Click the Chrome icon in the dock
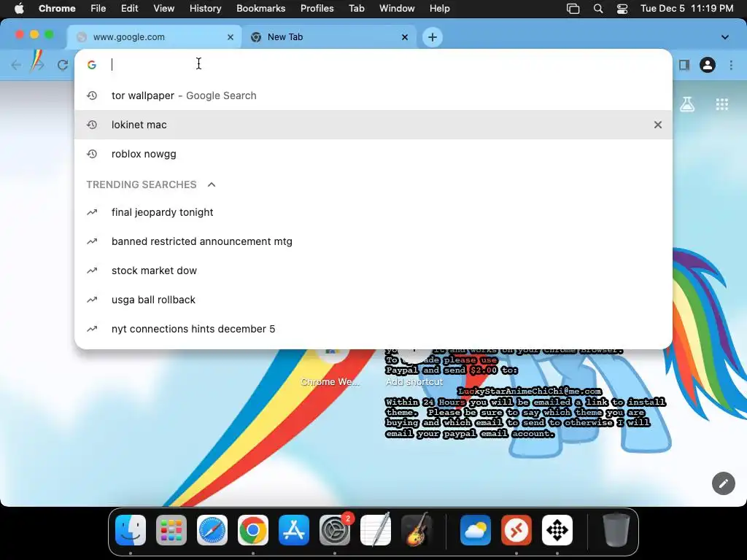 (253, 530)
